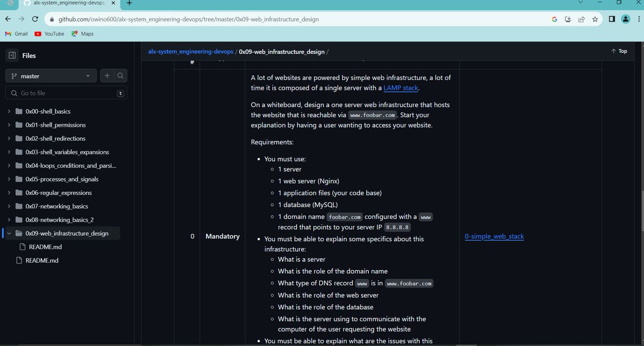644x346 pixels.
Task: Select the 0x09-web_infrastructure_design folder
Action: click(67, 233)
